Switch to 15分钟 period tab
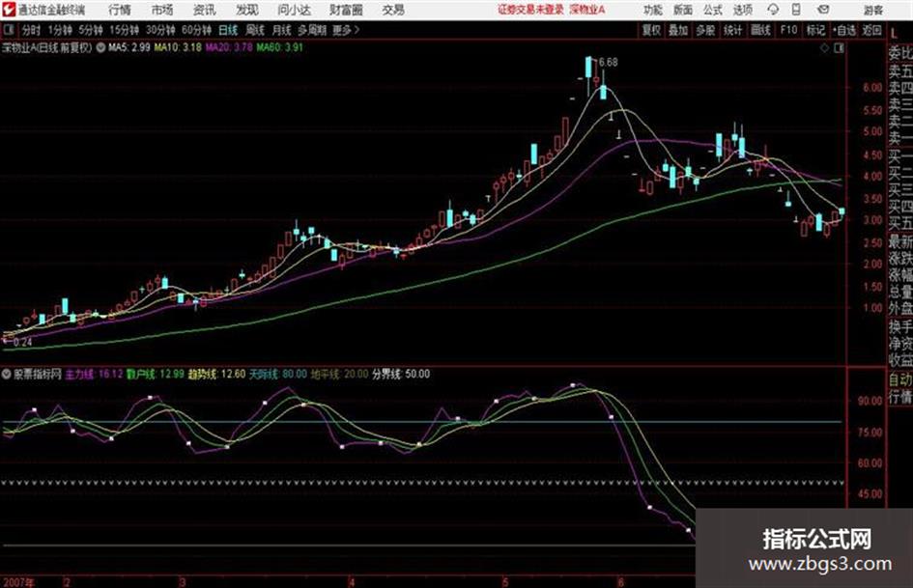Viewport: 913px width, 588px height. tap(124, 30)
